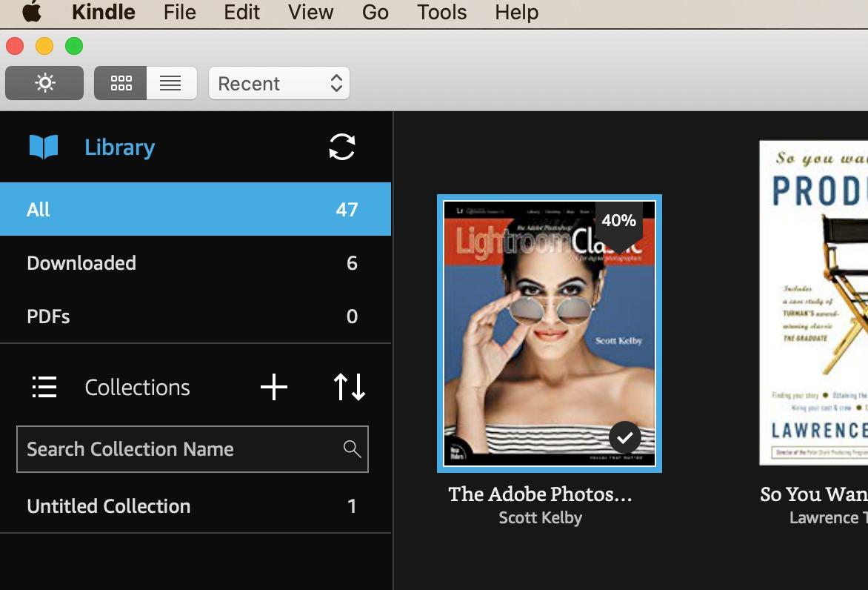Click the Collections heading text
Screen dimensions: 868x590
click(137, 387)
